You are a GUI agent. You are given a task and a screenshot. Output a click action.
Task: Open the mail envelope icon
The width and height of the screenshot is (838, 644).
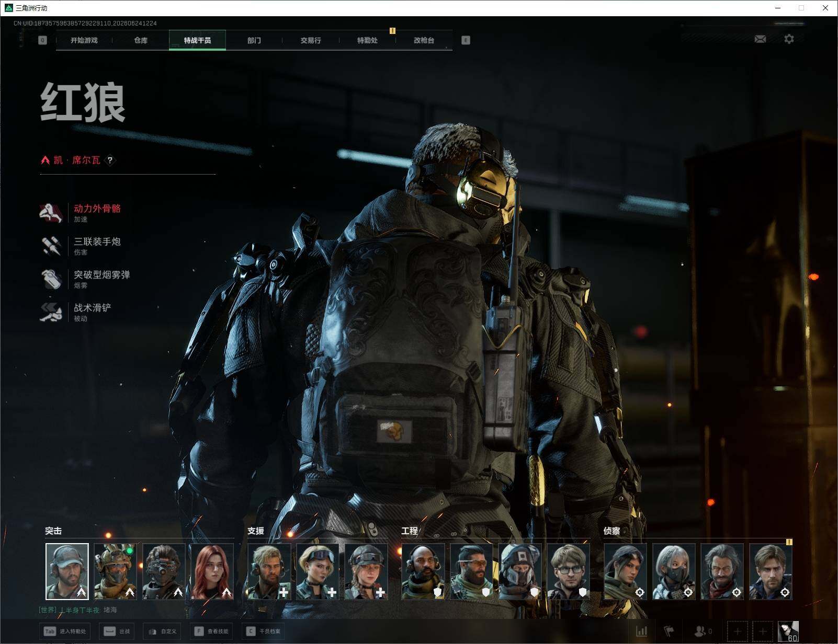coord(760,39)
